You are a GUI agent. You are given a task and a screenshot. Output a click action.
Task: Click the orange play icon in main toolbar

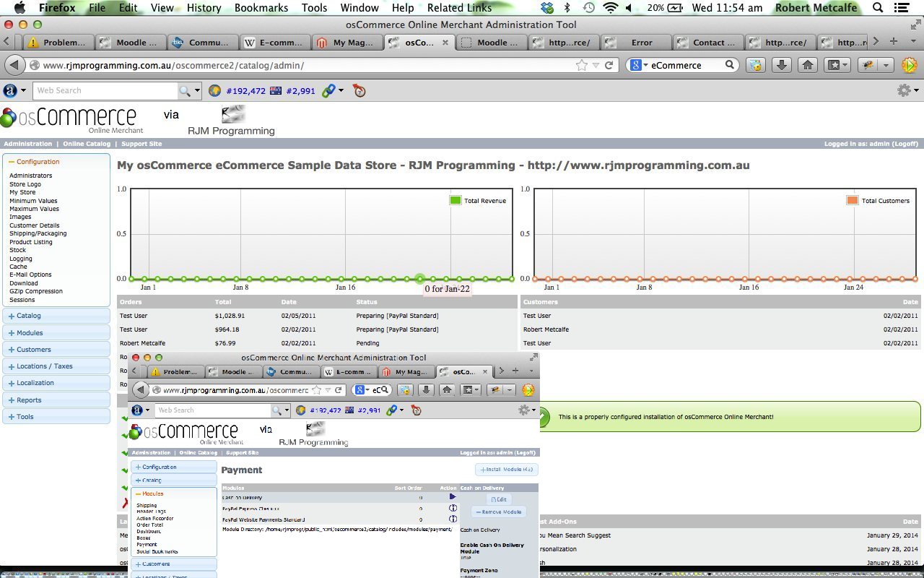point(910,65)
